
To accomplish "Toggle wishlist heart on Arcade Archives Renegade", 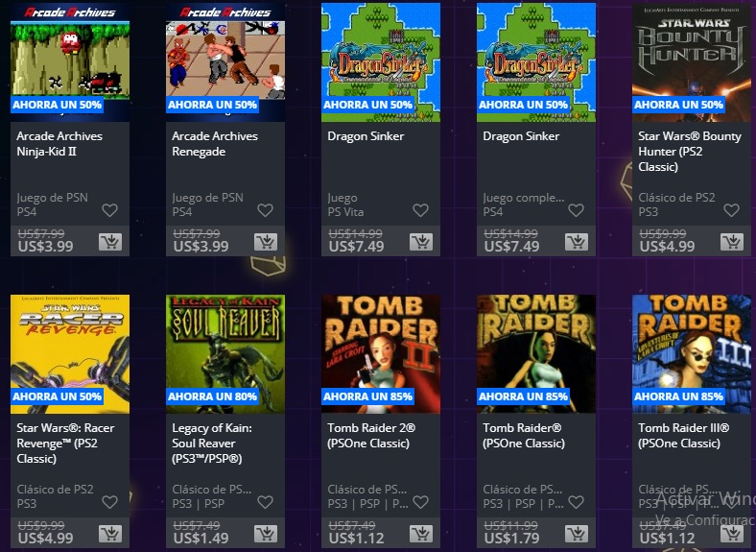I will (x=265, y=210).
